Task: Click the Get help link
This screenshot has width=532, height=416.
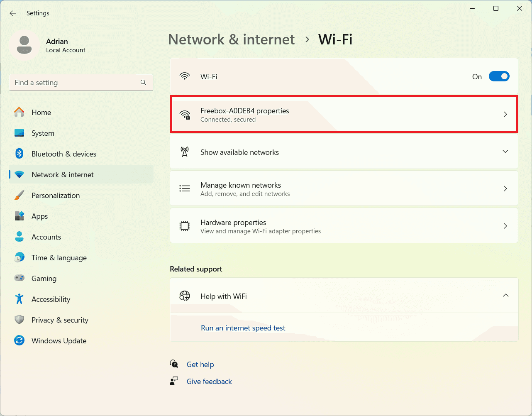Action: 200,365
